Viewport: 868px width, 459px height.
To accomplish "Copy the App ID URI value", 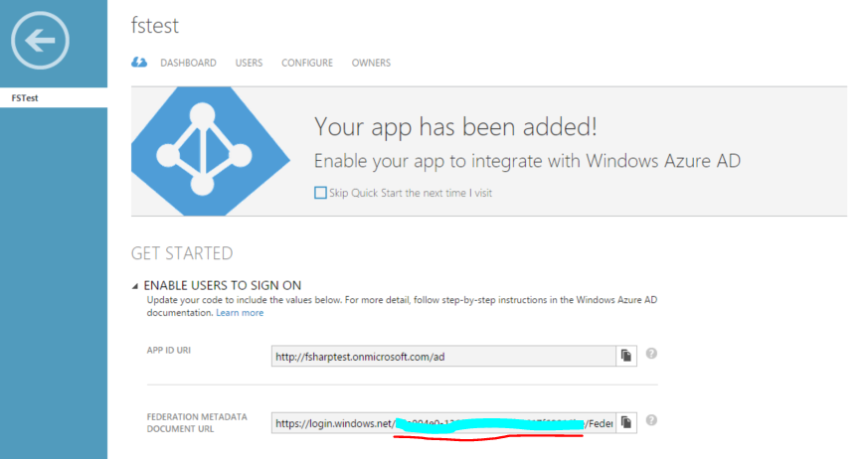I will click(x=626, y=356).
